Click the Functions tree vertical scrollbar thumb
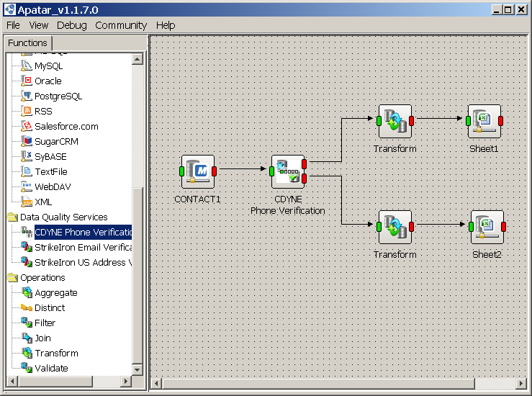 pos(137,276)
